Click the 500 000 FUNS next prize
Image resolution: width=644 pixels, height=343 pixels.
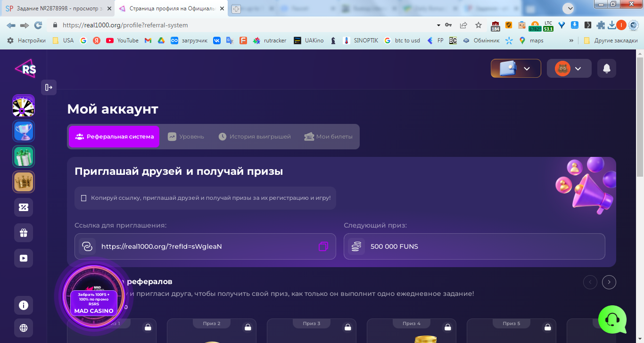pos(474,246)
